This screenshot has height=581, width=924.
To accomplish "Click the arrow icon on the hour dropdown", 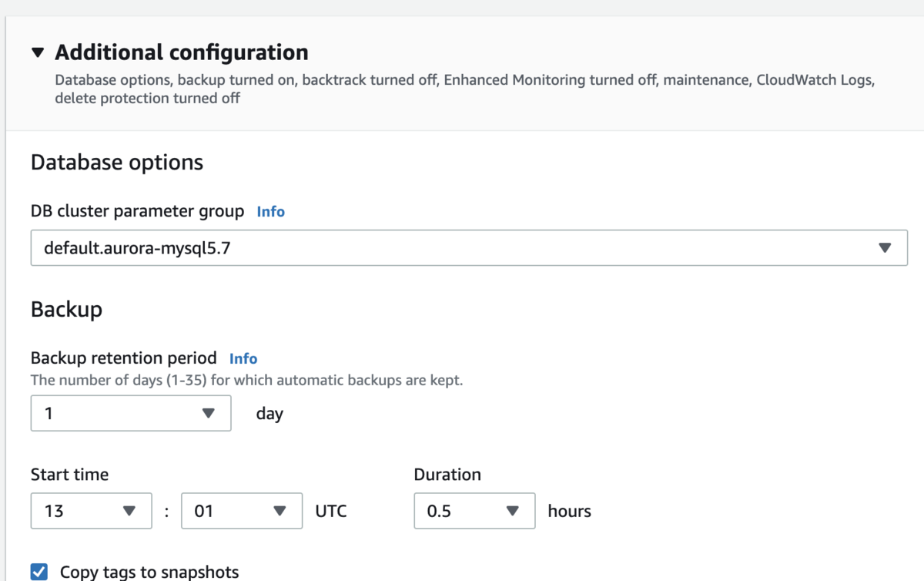I will pos(129,510).
